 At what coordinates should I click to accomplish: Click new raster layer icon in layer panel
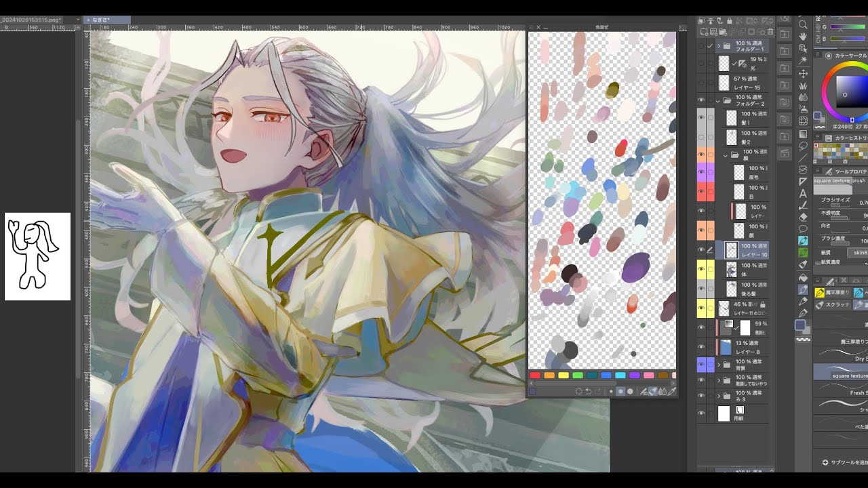pos(704,32)
